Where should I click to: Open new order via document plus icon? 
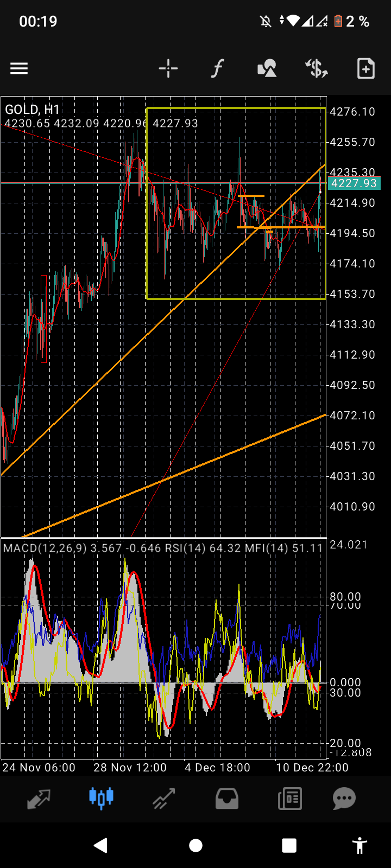click(x=365, y=68)
